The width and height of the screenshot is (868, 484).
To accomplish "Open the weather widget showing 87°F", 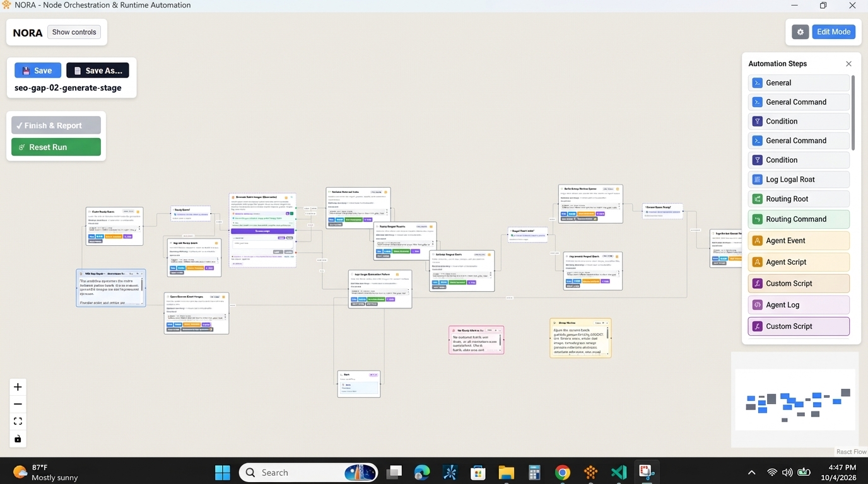I will [x=45, y=472].
